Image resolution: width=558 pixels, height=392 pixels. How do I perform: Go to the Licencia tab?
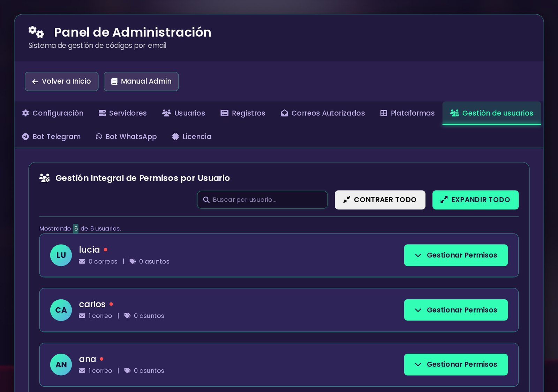click(x=192, y=137)
